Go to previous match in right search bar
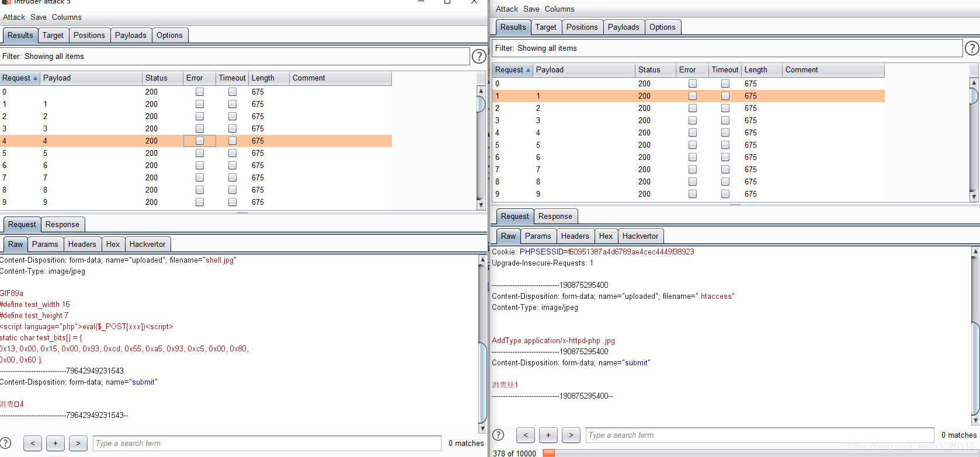 [x=526, y=435]
